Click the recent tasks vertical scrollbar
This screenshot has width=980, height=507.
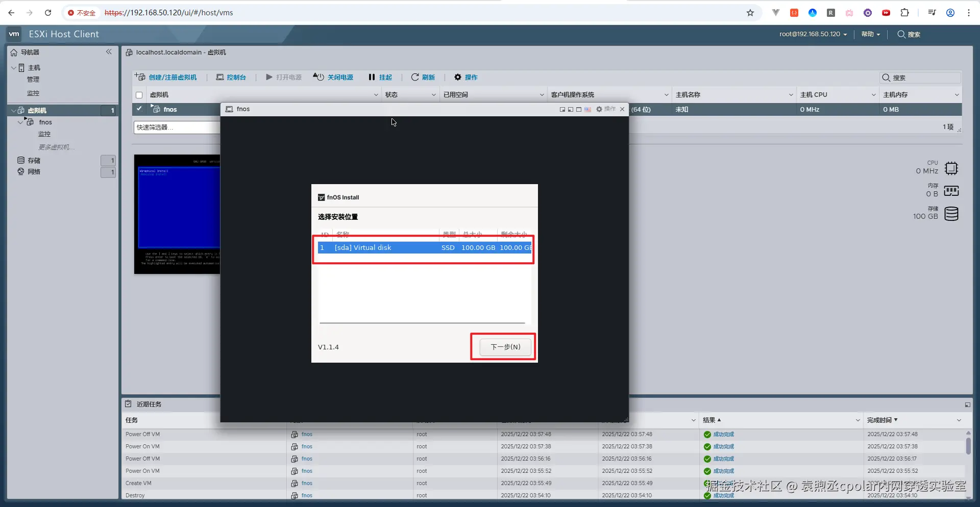click(968, 446)
